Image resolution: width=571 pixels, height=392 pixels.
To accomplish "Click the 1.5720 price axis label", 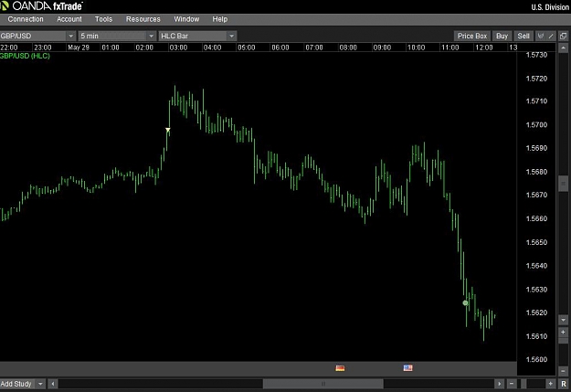I will point(536,79).
